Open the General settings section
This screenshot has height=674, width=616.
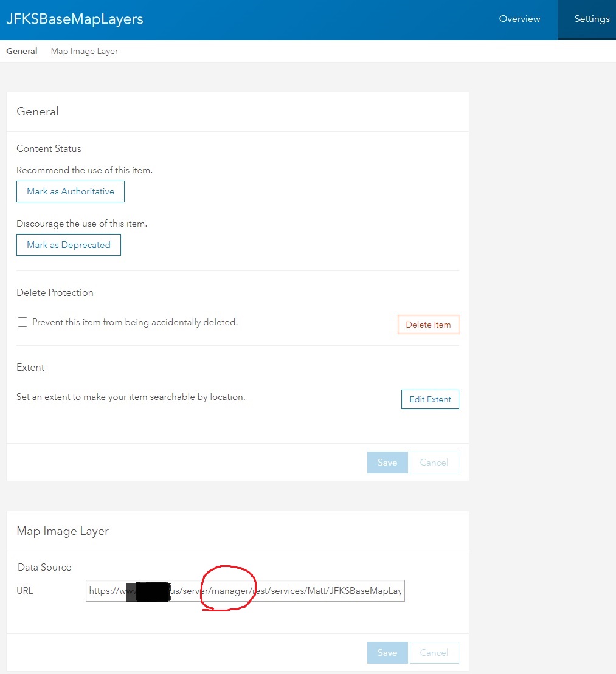21,51
